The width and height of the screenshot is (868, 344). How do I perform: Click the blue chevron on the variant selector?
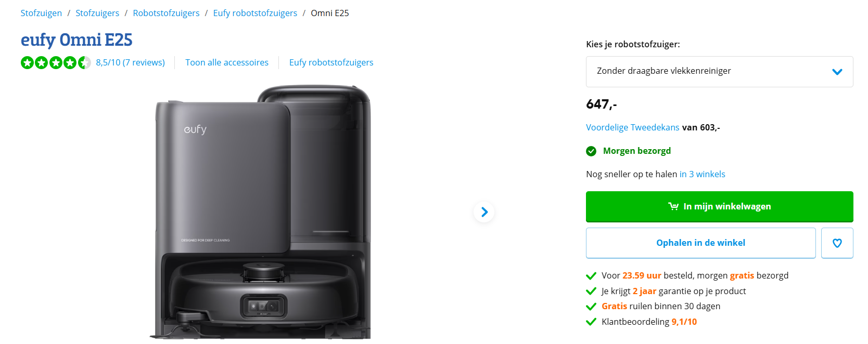[x=837, y=71]
